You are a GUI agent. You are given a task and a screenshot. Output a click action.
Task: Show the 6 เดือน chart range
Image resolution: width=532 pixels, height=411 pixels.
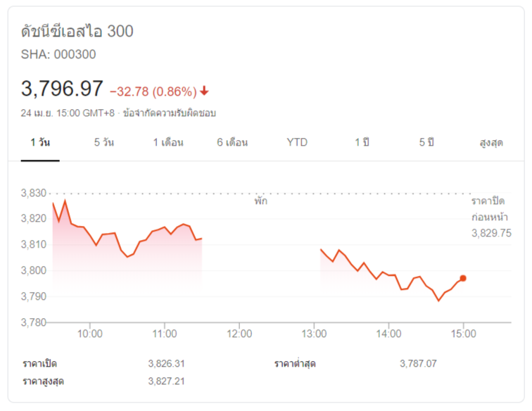point(232,143)
